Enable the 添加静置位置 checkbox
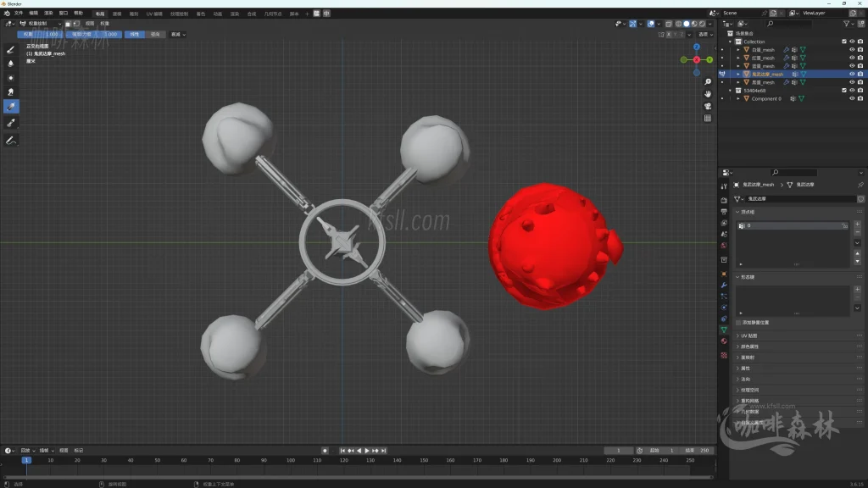This screenshot has height=488, width=868. (x=738, y=323)
